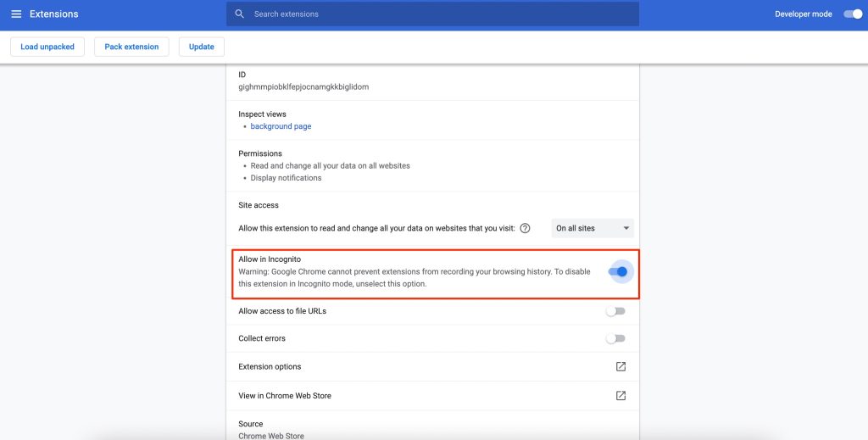Viewport: 868px width, 440px height.
Task: Open the On all sites dropdown
Action: 593,228
